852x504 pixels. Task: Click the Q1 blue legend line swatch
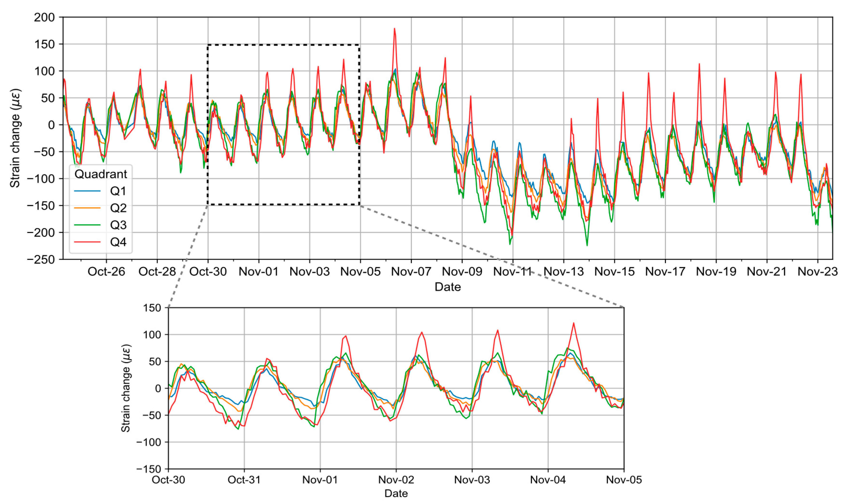pyautogui.click(x=87, y=191)
